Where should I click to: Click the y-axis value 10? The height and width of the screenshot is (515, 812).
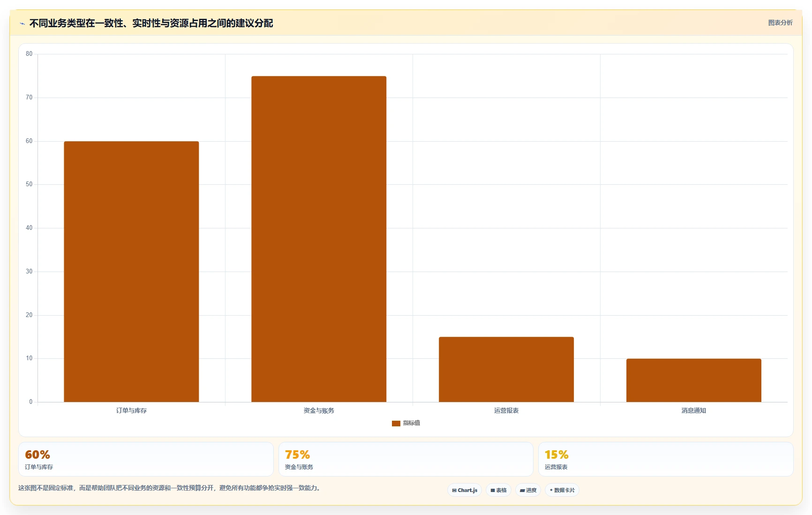point(29,358)
